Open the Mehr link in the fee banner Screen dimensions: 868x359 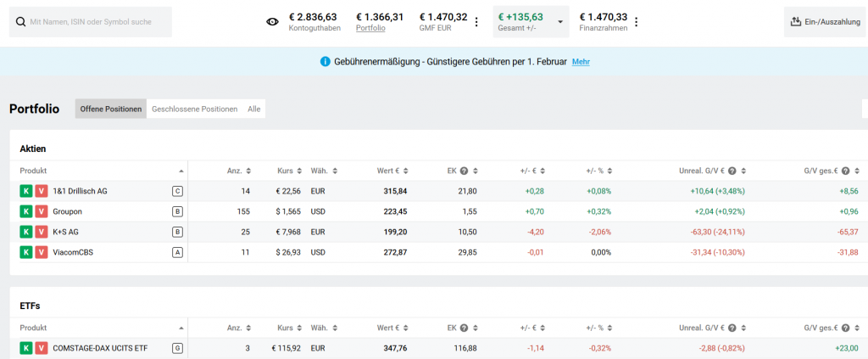581,62
